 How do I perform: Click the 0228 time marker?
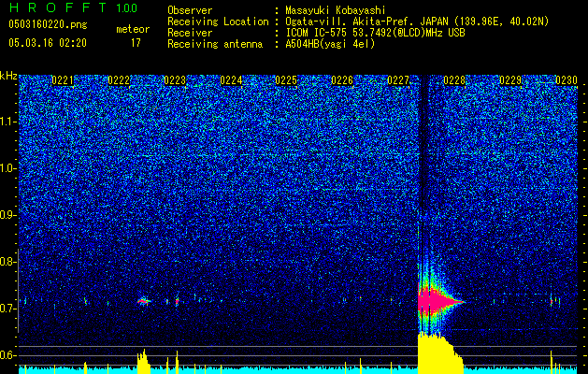tap(454, 80)
